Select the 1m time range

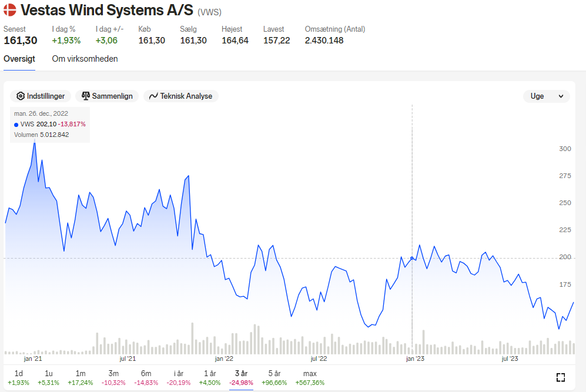pyautogui.click(x=81, y=378)
